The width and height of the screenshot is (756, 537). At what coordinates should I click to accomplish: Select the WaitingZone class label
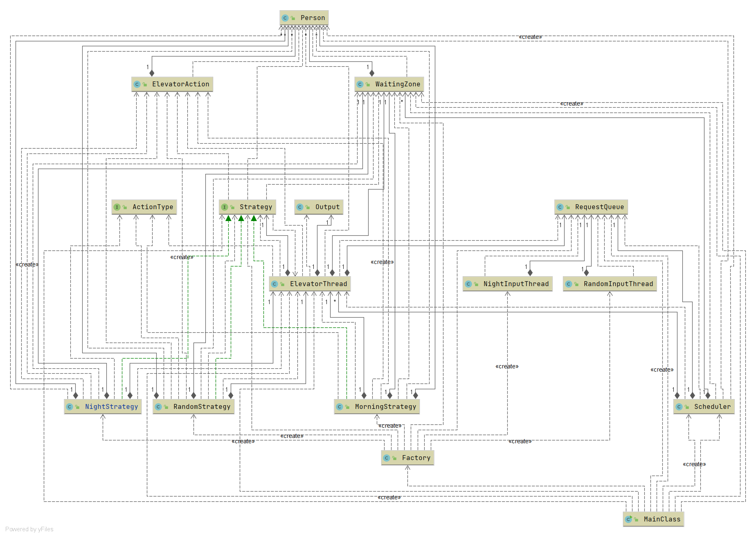coord(398,84)
